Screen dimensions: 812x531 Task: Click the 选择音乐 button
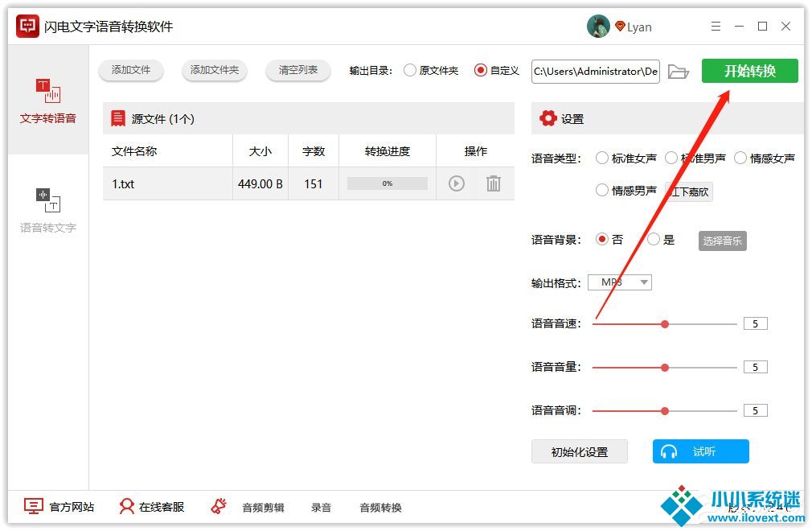(x=723, y=241)
